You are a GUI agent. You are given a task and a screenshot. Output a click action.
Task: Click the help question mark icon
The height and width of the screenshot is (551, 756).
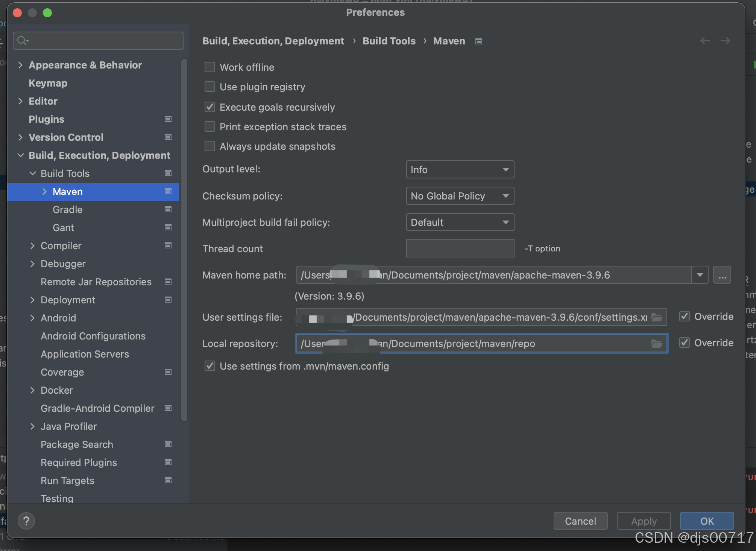tap(26, 521)
